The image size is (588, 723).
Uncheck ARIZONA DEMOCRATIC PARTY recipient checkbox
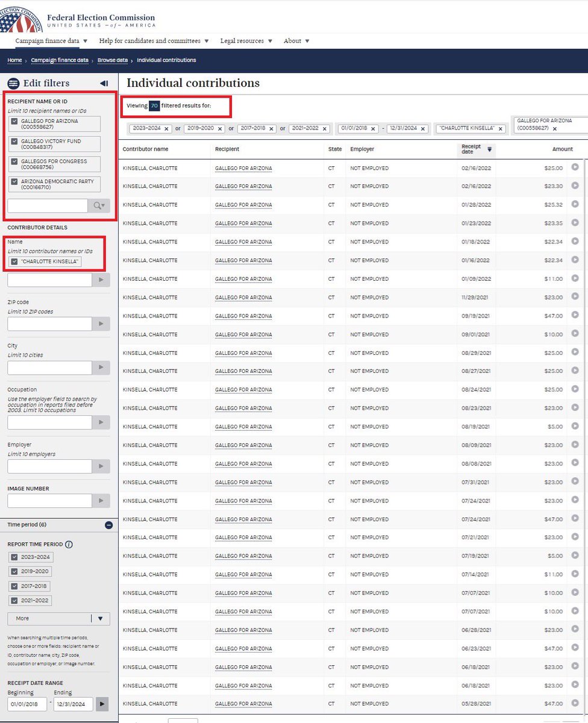(14, 181)
